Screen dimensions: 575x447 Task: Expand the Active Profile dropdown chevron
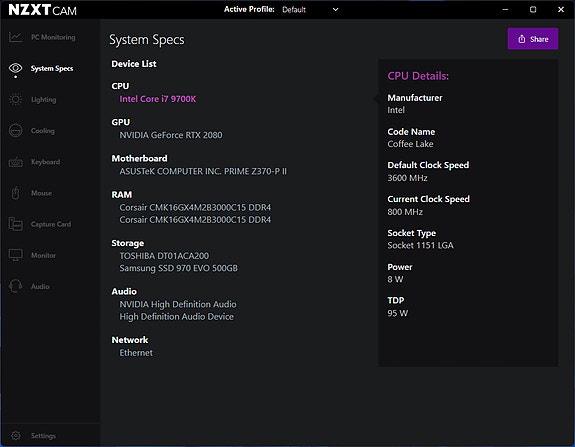[x=335, y=10]
